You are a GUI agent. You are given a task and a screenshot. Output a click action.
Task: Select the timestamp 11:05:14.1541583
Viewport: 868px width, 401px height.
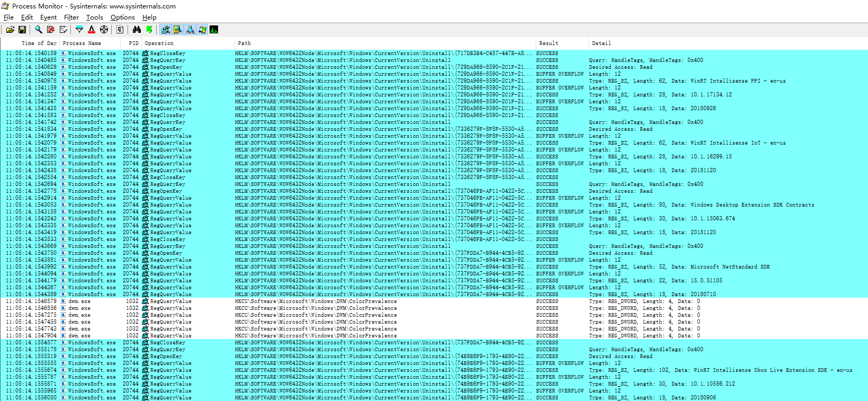coord(31,115)
